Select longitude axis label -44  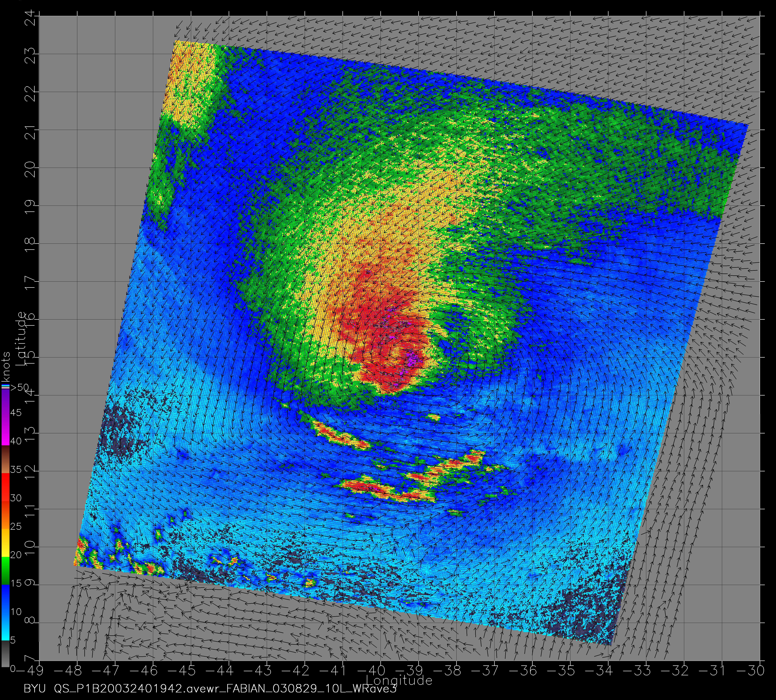coord(220,671)
